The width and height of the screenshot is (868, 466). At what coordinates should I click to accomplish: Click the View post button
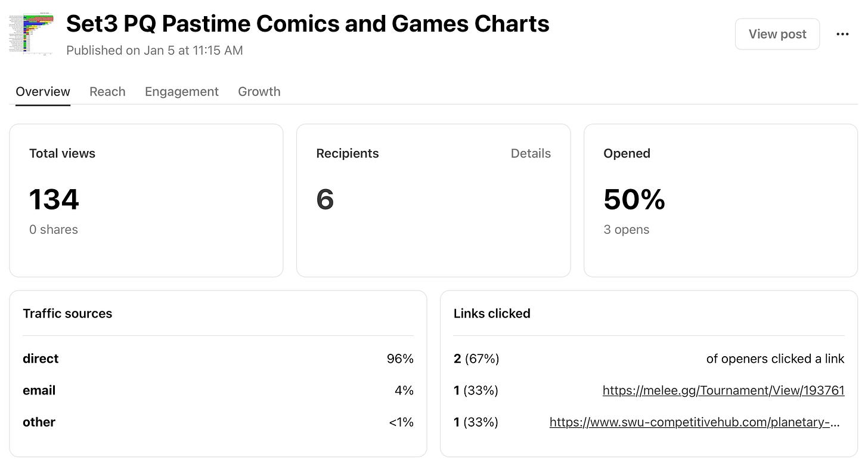777,35
